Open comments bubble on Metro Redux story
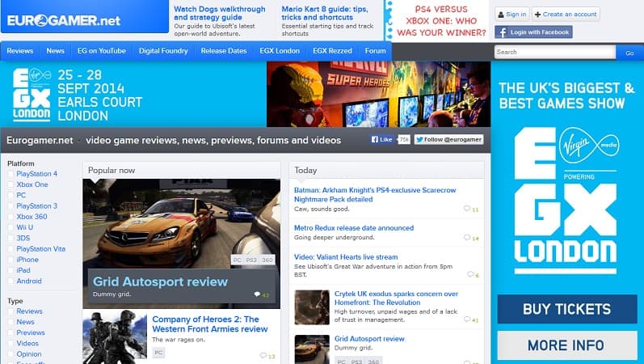 click(x=469, y=239)
